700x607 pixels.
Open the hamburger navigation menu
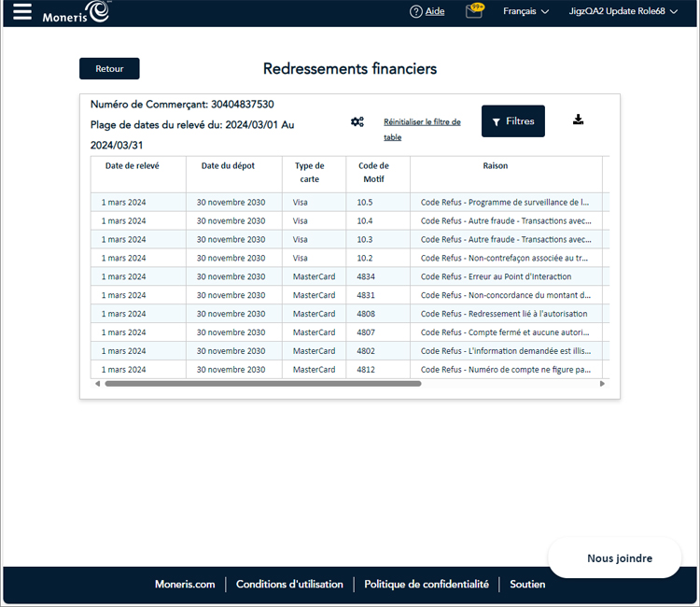(21, 12)
